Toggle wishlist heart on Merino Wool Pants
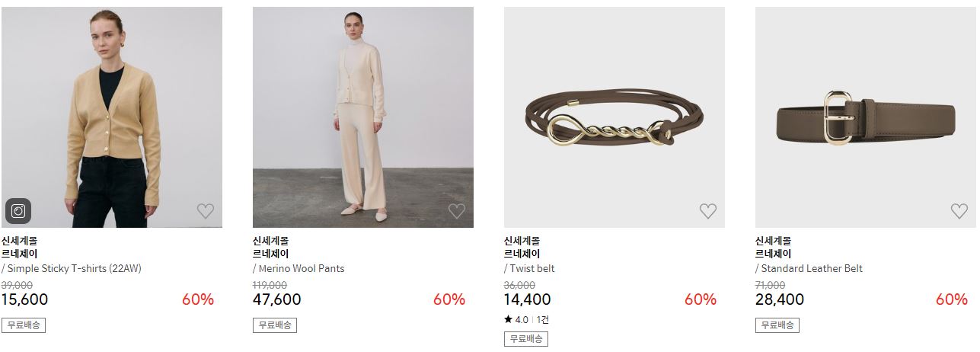The image size is (980, 352). click(x=457, y=211)
